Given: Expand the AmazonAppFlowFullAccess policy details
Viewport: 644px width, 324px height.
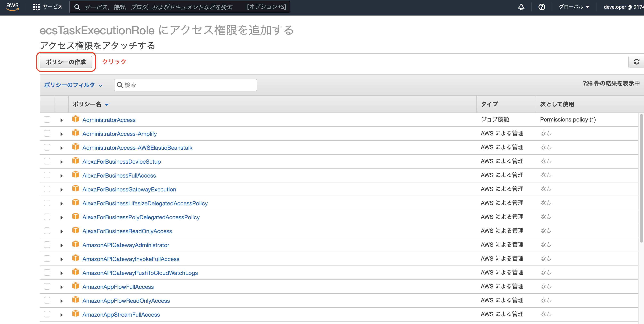Looking at the screenshot, I should pyautogui.click(x=62, y=287).
